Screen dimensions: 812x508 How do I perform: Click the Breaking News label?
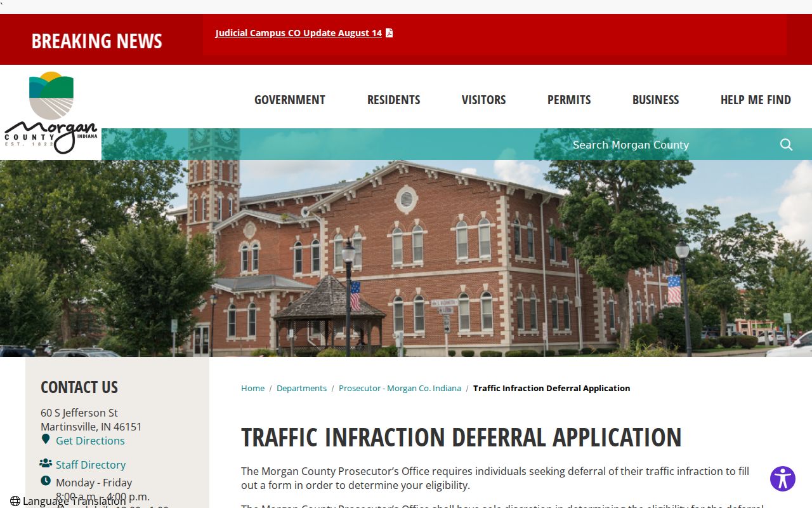click(x=97, y=41)
